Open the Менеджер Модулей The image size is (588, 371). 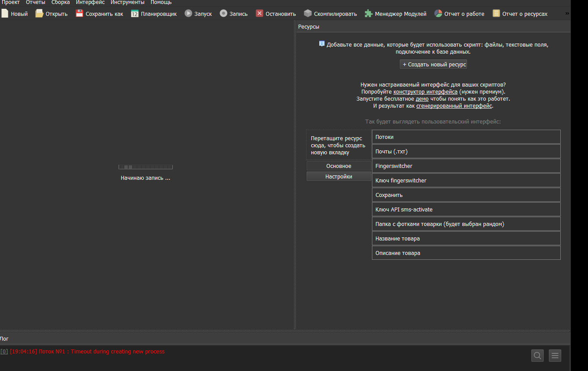395,13
